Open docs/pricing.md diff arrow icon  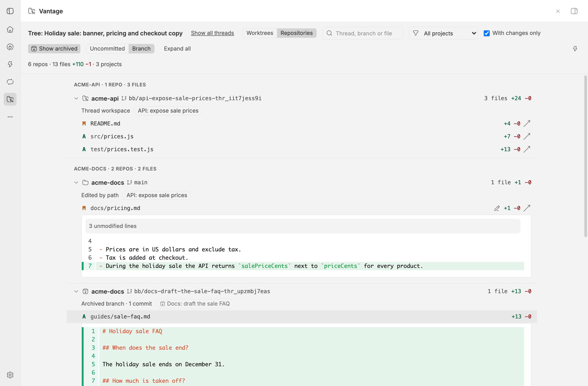pyautogui.click(x=527, y=208)
